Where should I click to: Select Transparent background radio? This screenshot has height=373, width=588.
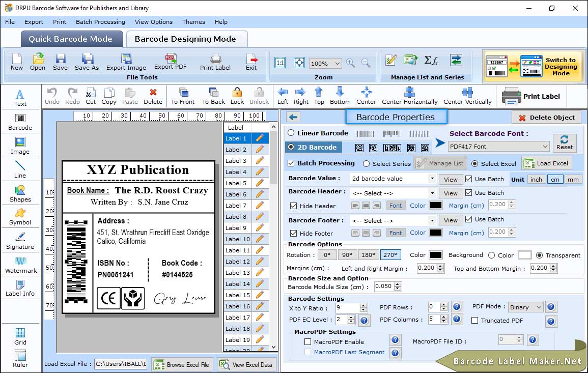pyautogui.click(x=539, y=255)
